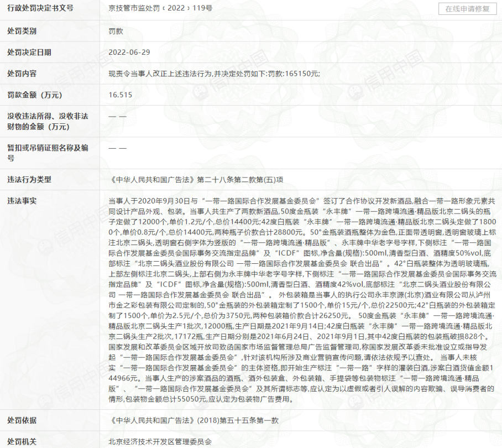502x448 pixels.
Task: Click the final facts line ending 包装物广告费用
Action: (x=201, y=399)
